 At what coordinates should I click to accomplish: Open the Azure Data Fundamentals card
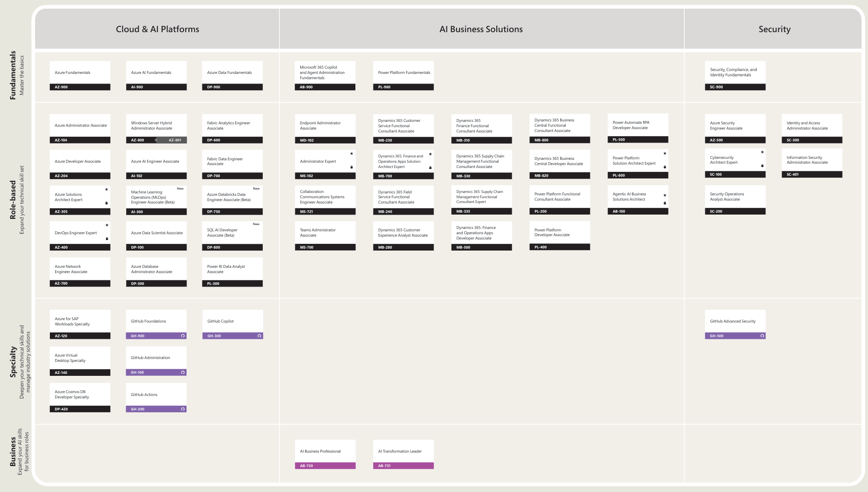pyautogui.click(x=232, y=75)
